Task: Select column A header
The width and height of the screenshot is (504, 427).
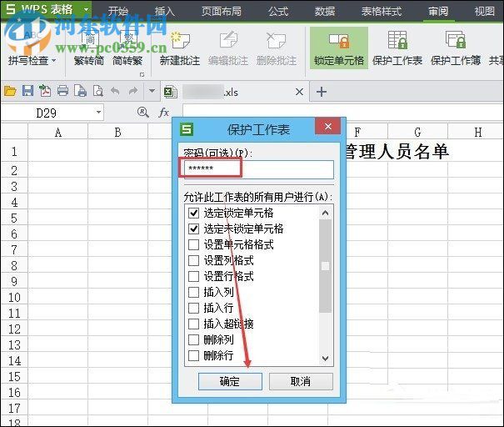Action: (x=57, y=133)
